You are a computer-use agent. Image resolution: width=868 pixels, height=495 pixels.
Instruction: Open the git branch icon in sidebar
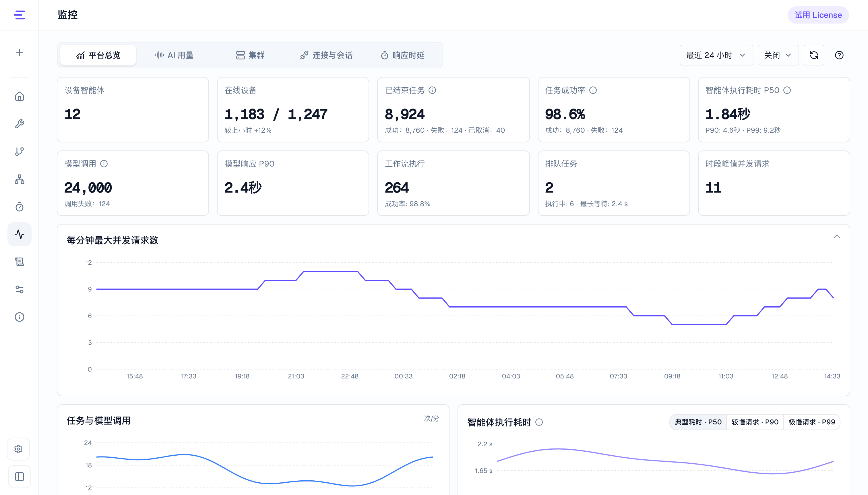pyautogui.click(x=19, y=152)
